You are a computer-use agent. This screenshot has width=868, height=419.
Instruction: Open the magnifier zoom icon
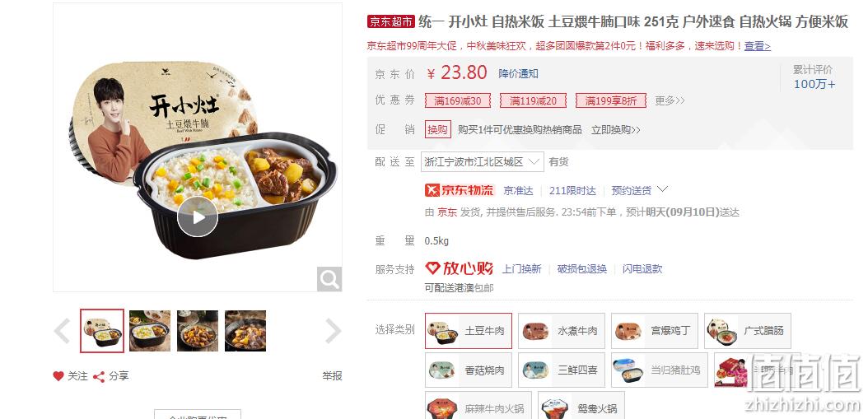[329, 279]
